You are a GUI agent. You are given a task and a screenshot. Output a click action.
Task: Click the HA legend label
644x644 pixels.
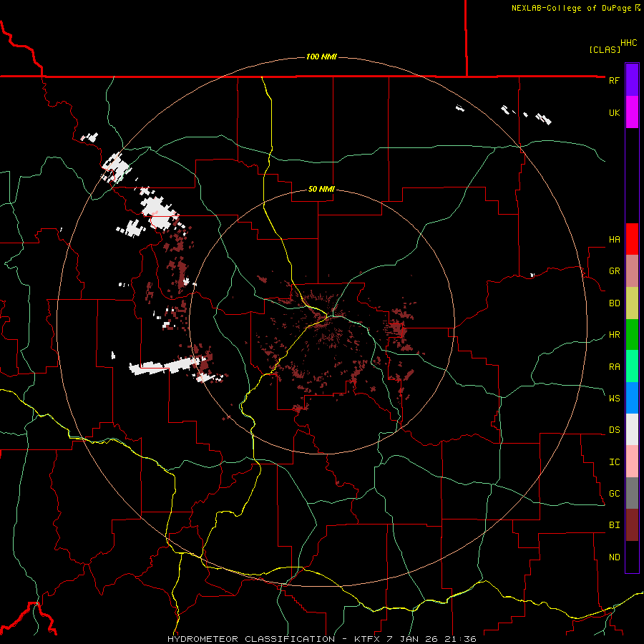click(x=614, y=239)
